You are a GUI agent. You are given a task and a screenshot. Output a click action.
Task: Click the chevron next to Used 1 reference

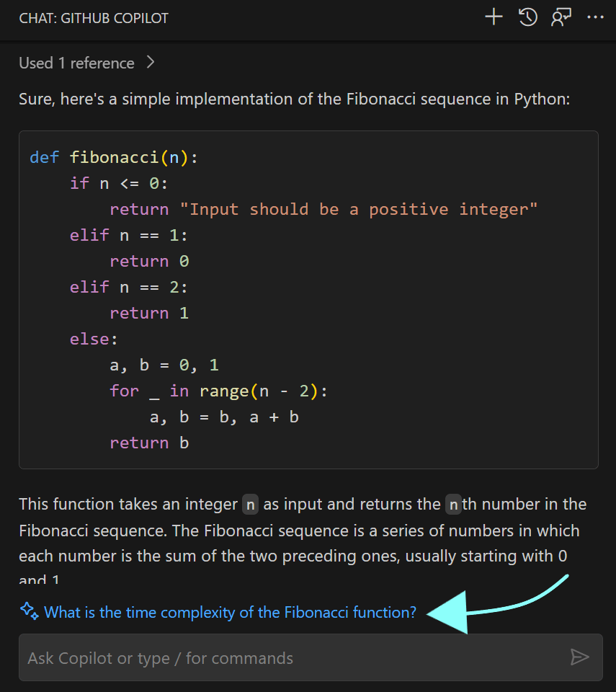[150, 63]
